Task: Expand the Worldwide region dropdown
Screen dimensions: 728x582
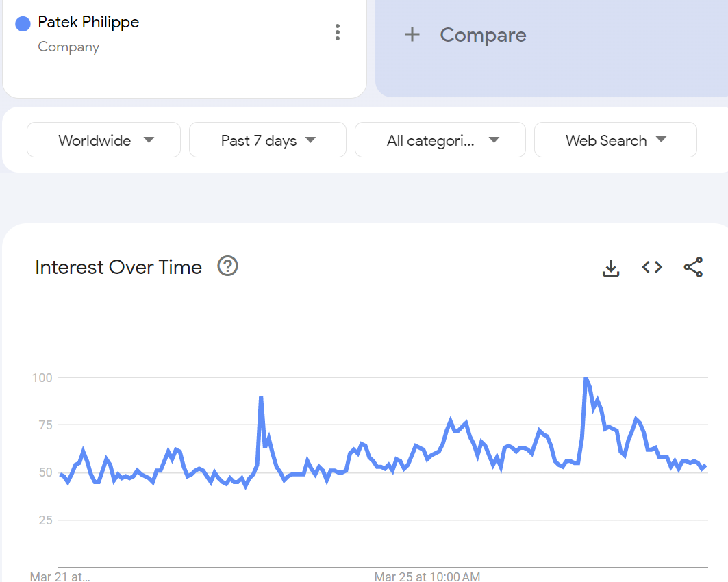Action: click(x=103, y=140)
